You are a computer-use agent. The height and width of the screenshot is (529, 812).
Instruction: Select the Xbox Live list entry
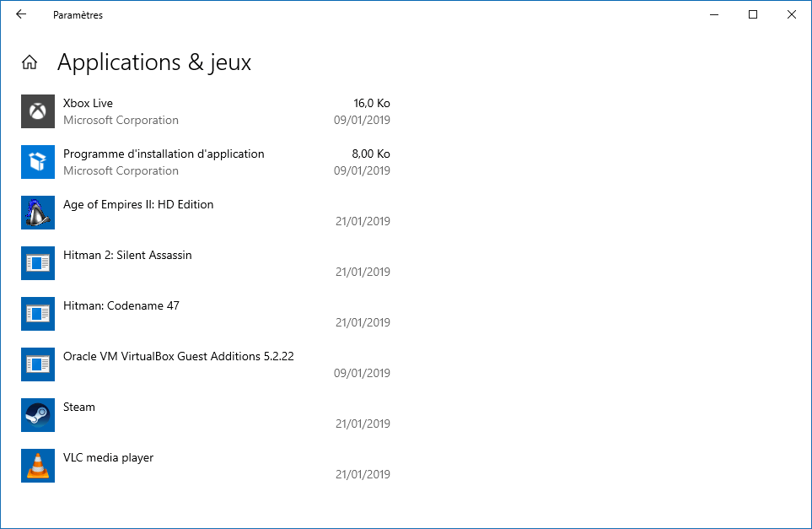206,111
